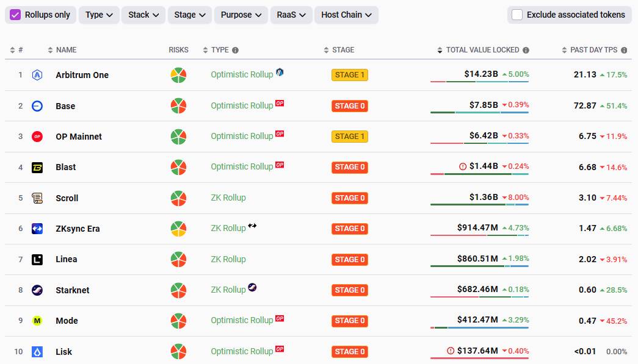Click Base's $7.85B total value locked
Screen dimensions: 638x364
coord(484,105)
